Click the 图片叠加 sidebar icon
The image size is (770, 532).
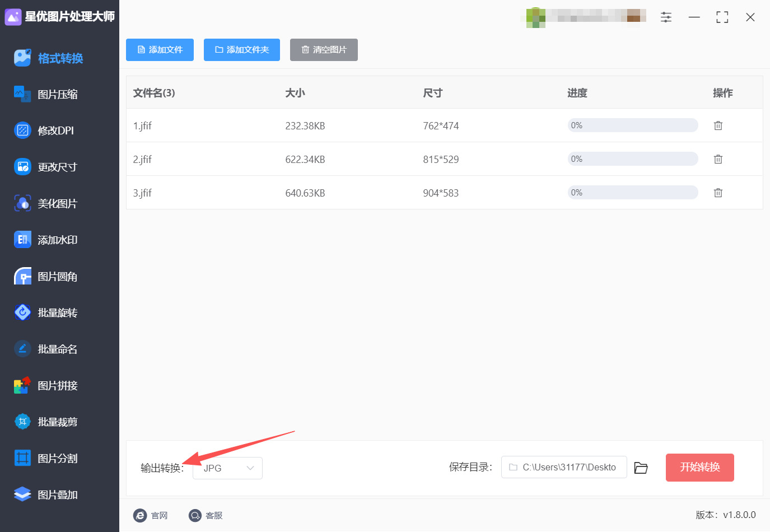[x=22, y=494]
